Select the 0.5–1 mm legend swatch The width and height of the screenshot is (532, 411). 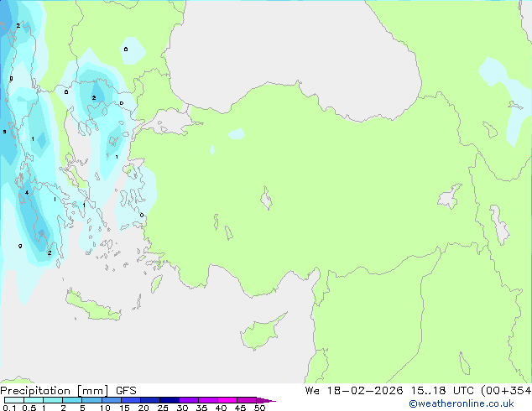(x=34, y=400)
